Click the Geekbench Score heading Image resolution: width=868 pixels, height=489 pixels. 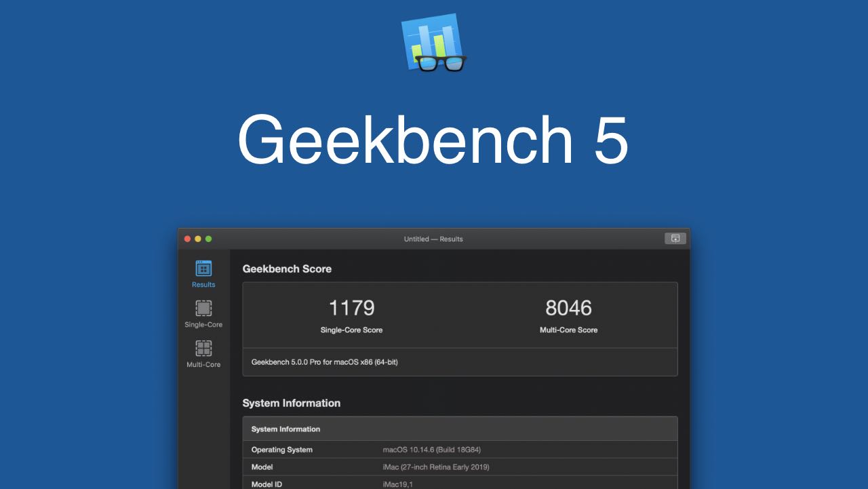[287, 269]
